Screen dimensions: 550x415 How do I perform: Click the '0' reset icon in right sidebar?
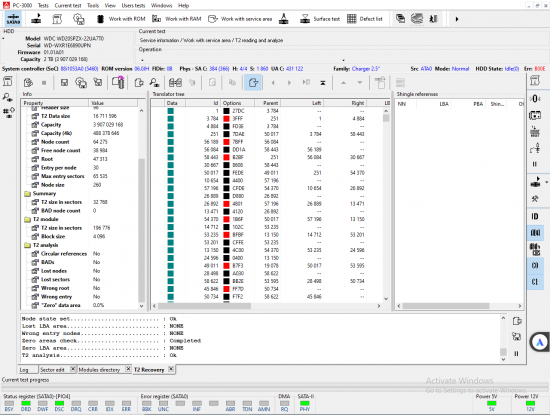535,99
